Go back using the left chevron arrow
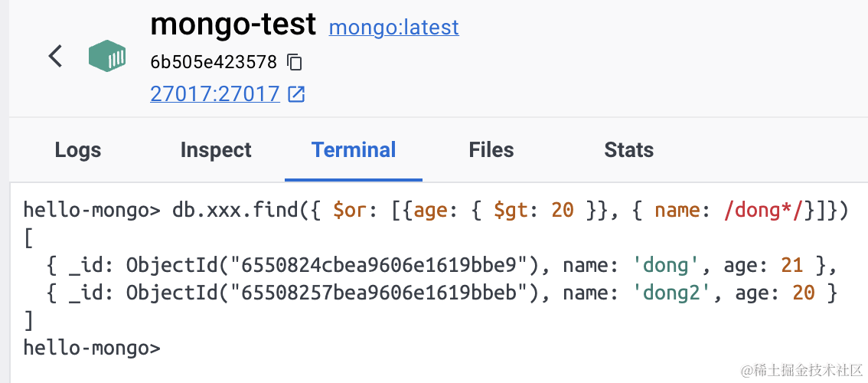Viewport: 868px width, 383px height. pos(55,56)
